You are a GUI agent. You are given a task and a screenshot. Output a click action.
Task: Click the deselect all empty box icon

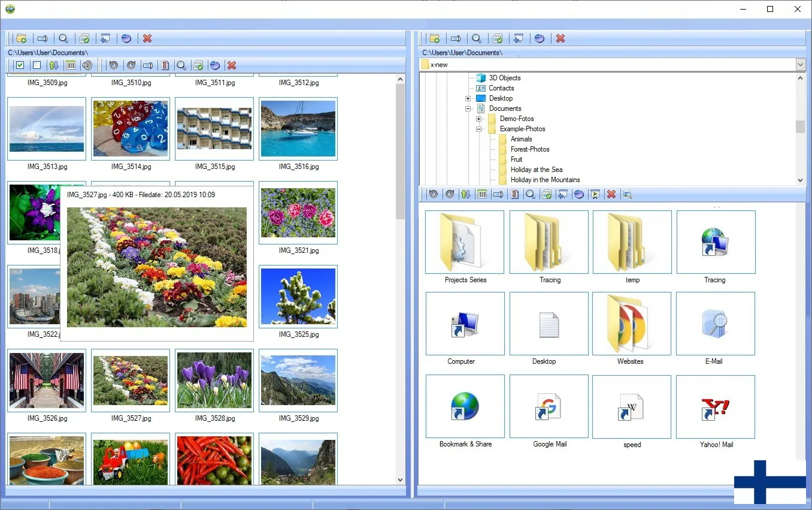pyautogui.click(x=37, y=65)
